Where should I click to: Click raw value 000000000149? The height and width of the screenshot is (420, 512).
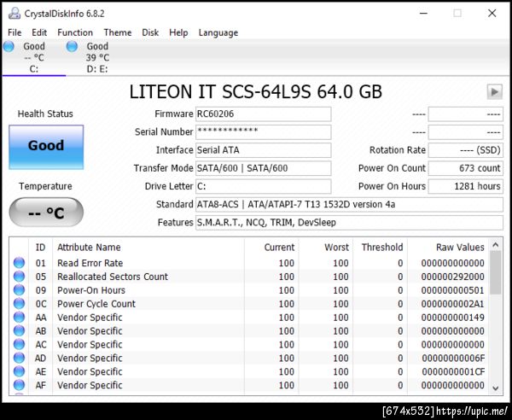click(452, 318)
